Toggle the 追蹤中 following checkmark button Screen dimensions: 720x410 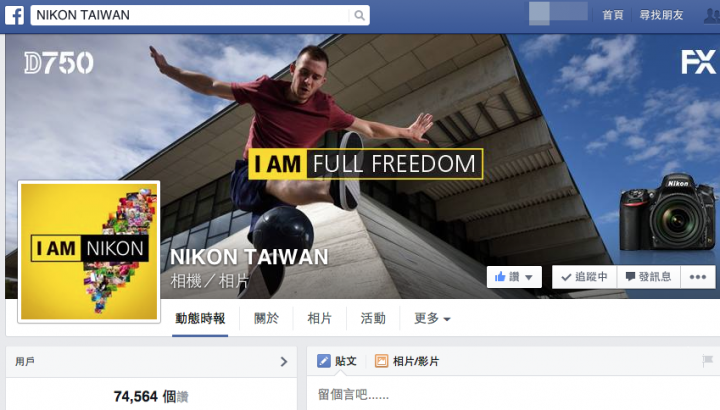(x=585, y=276)
